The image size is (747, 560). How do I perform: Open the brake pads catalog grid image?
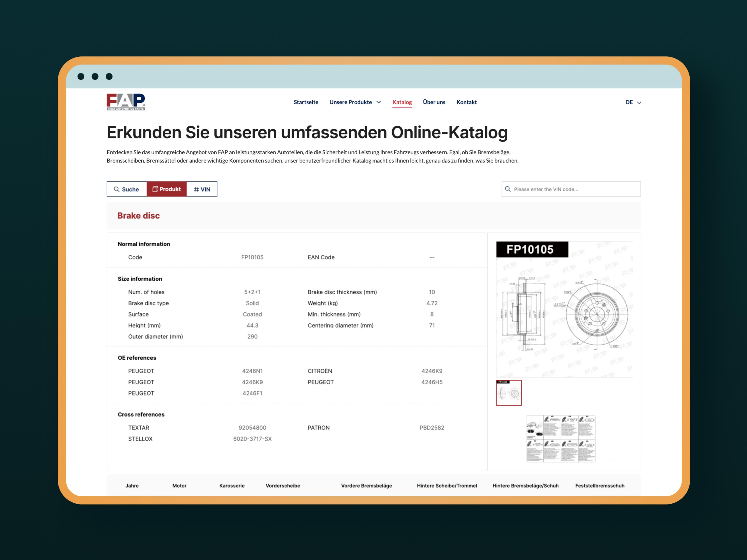561,438
